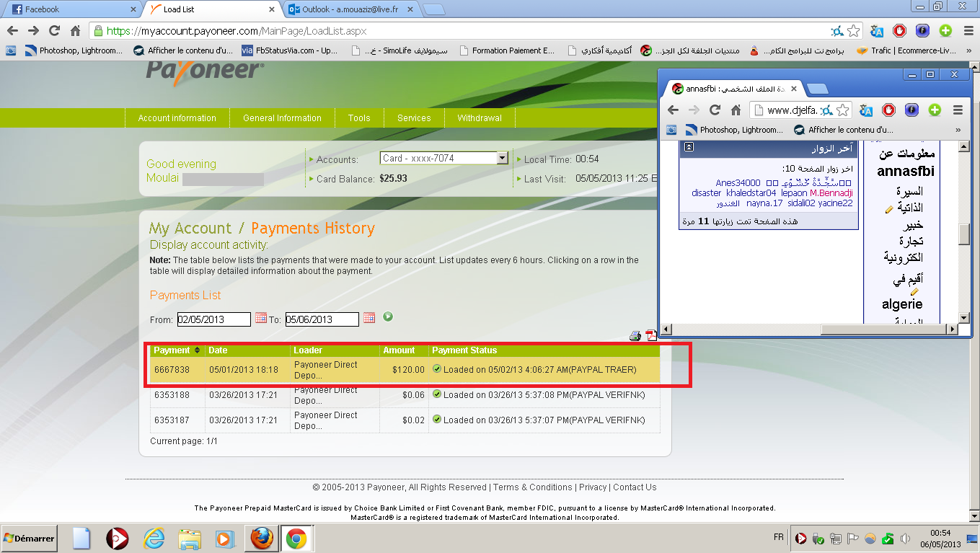This screenshot has width=980, height=553.
Task: Click home icon in the djelfa popup window
Action: pyautogui.click(x=736, y=110)
